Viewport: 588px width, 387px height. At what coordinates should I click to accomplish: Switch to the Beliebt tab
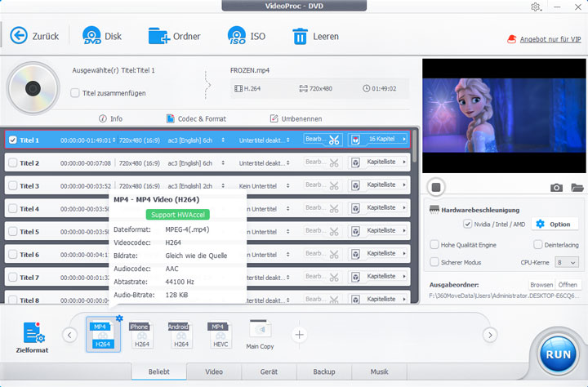[159, 371]
